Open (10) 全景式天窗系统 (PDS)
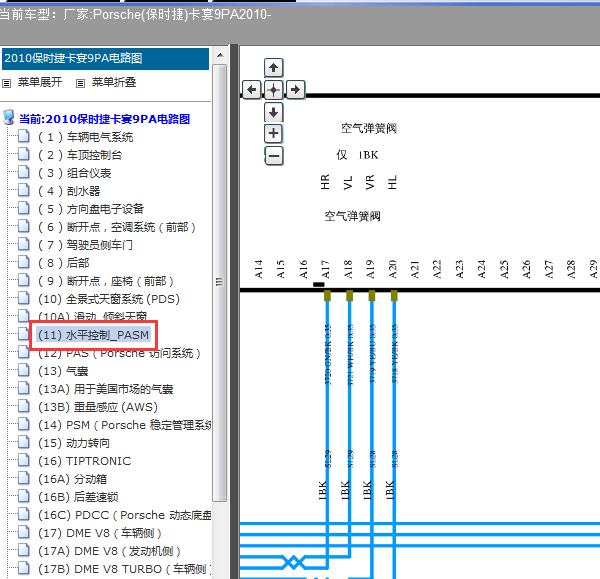600x579 pixels. pos(109,299)
